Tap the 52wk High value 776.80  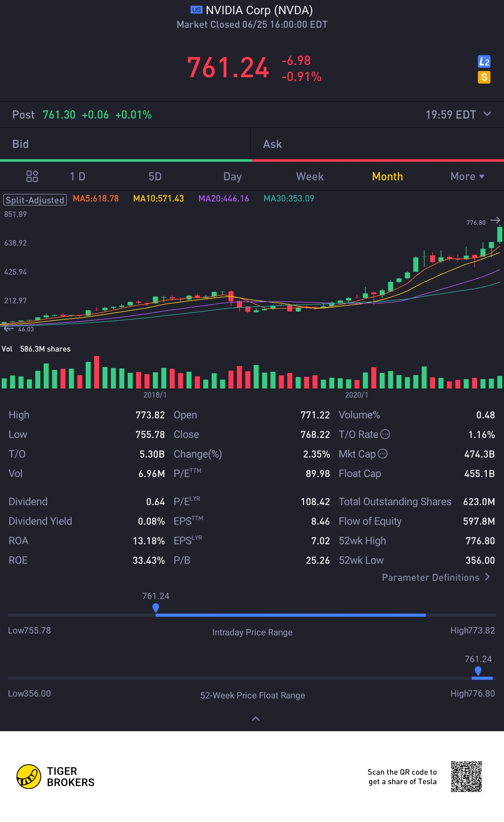(480, 540)
